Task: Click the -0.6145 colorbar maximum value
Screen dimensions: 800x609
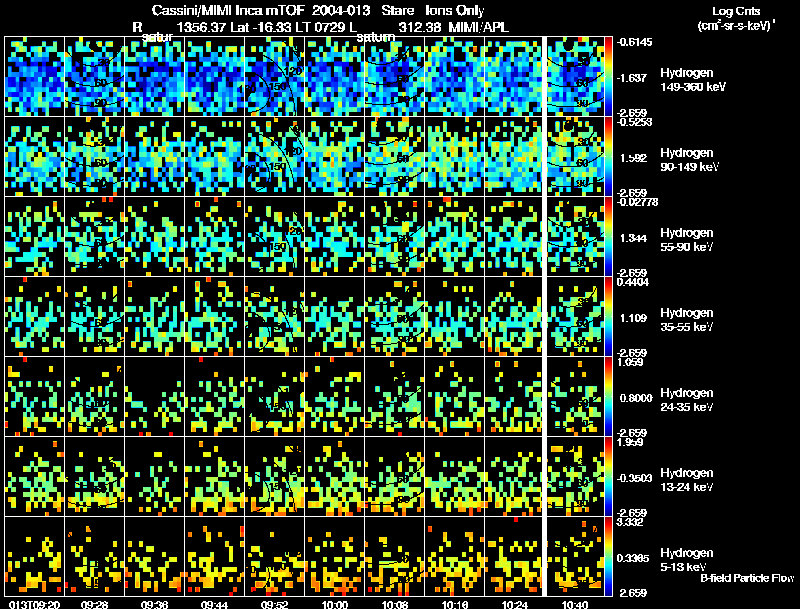Action: pyautogui.click(x=634, y=42)
